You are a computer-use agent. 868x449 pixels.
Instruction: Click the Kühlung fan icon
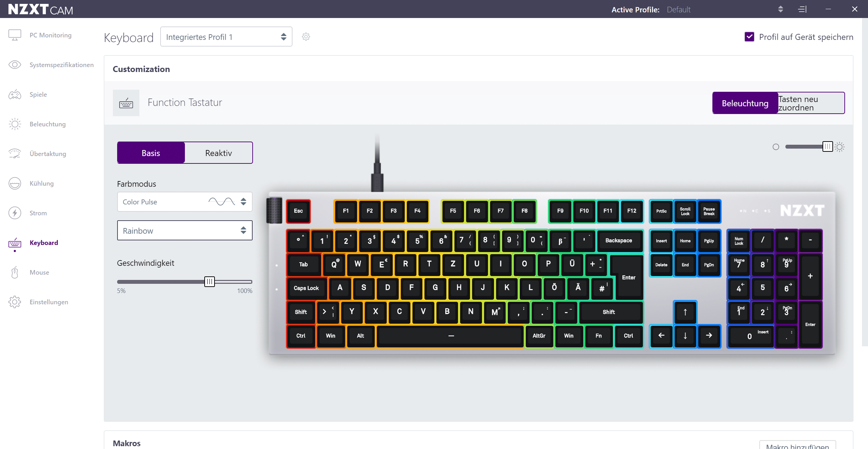click(15, 184)
